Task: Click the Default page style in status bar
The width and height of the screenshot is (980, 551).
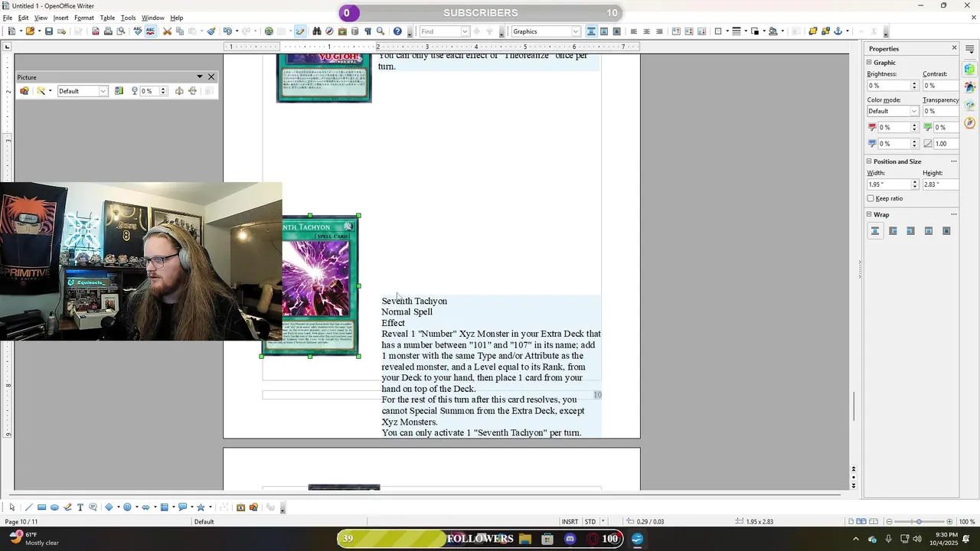Action: (204, 522)
